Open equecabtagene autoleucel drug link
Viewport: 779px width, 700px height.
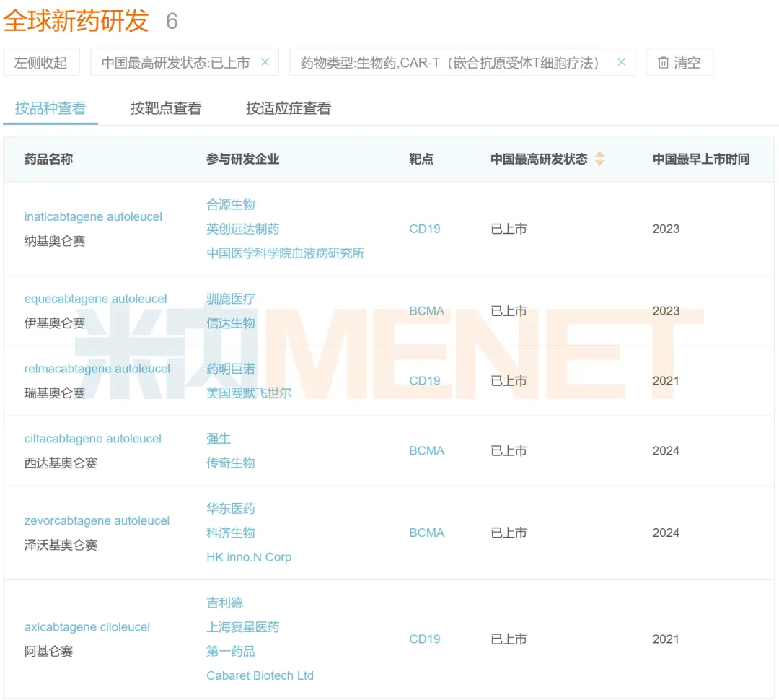pos(95,299)
